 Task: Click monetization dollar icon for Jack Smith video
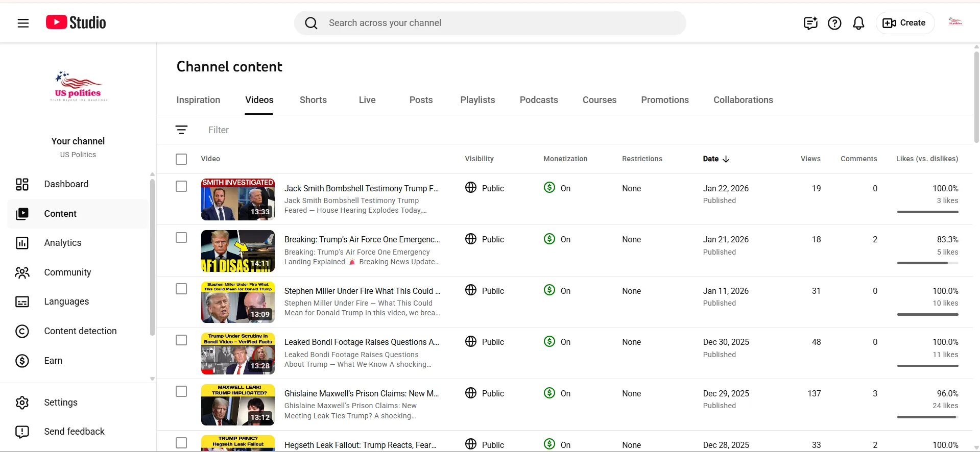[549, 188]
